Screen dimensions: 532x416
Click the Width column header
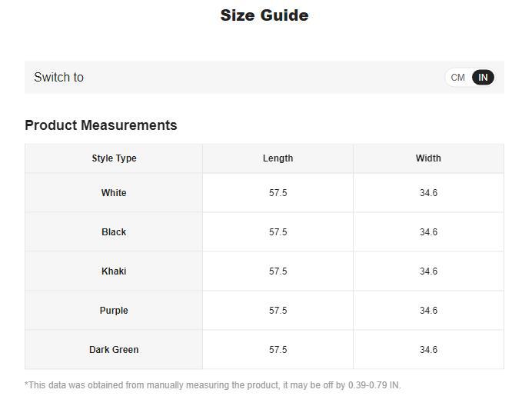pos(428,158)
